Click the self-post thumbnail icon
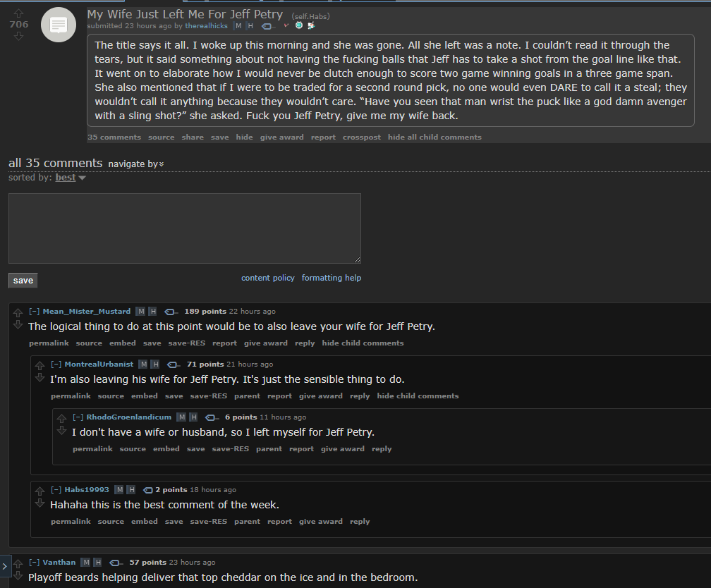Screen dimensions: 711x588 59,25
